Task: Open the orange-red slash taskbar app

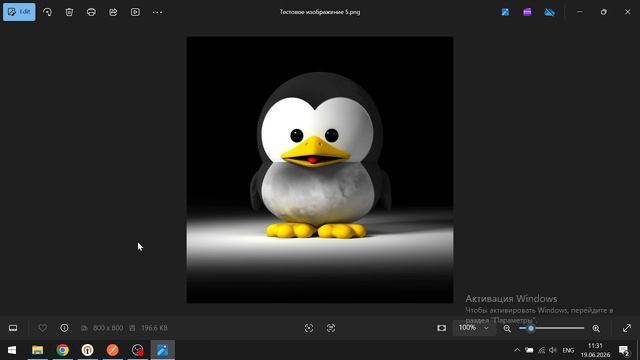Action: pyautogui.click(x=113, y=350)
